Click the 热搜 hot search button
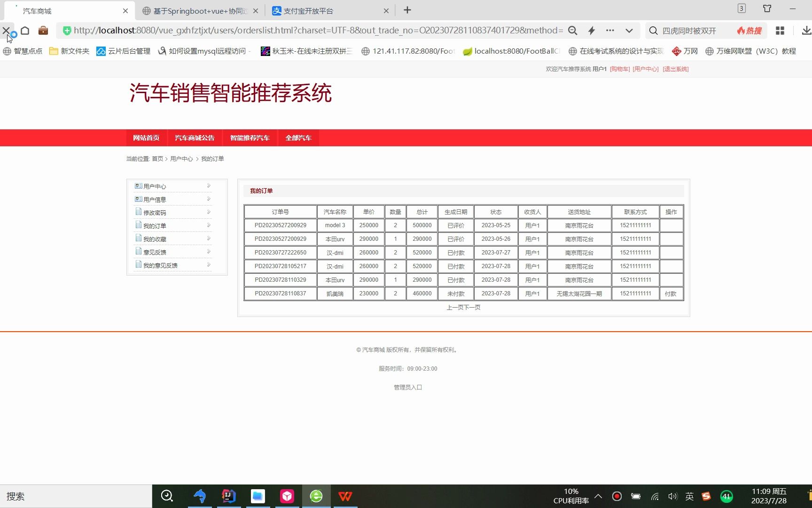 750,31
